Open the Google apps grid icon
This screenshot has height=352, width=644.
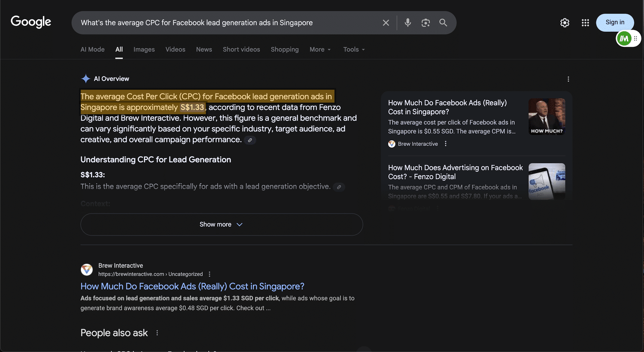[x=585, y=23]
